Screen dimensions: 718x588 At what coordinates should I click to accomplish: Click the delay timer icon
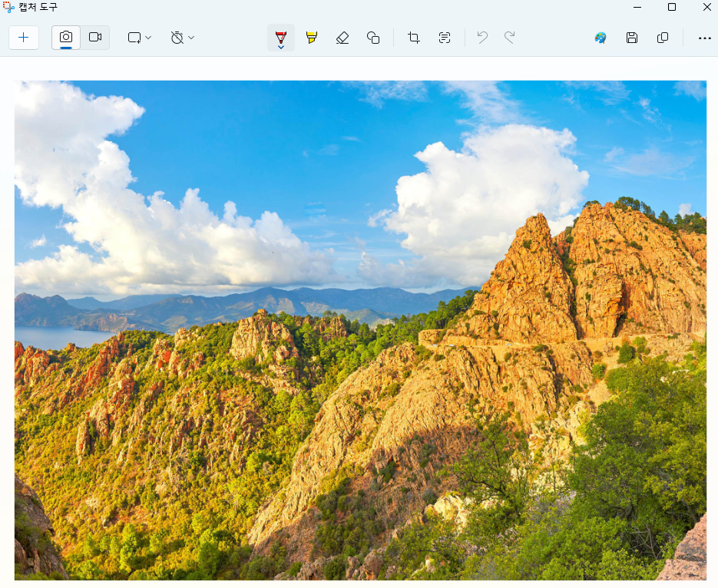pos(177,38)
